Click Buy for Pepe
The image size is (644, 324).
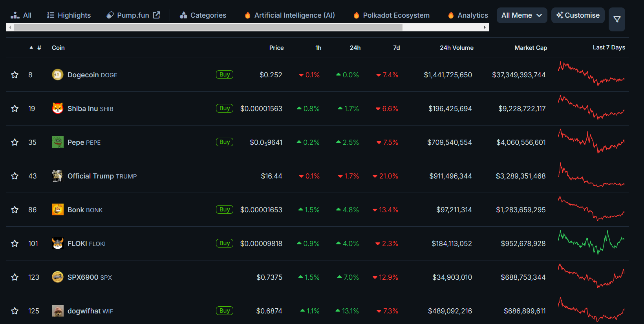click(x=225, y=142)
